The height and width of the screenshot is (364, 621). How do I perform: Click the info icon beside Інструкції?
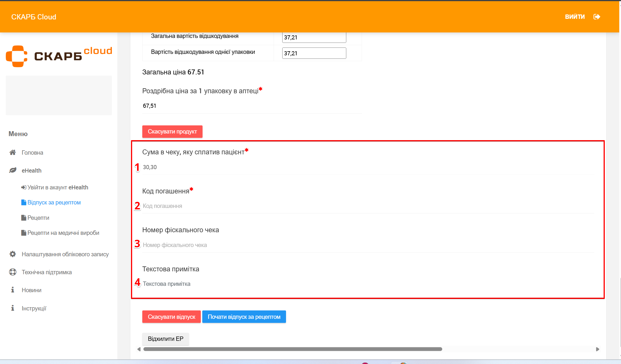(12, 308)
